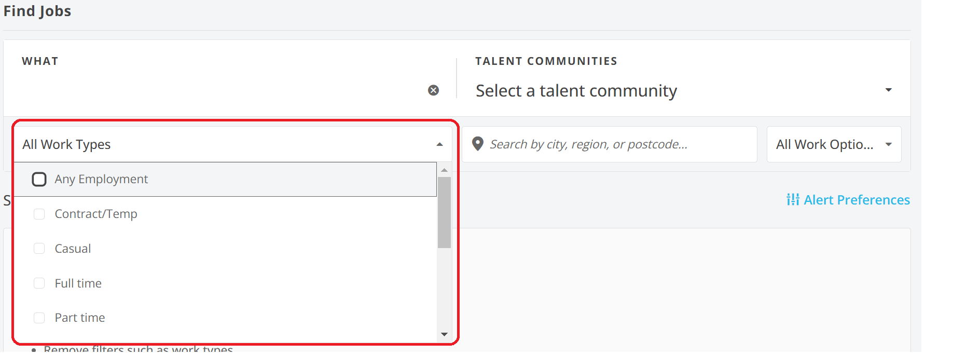The height and width of the screenshot is (355, 980).
Task: Tick the Contract/Temp checkbox
Action: pyautogui.click(x=39, y=214)
